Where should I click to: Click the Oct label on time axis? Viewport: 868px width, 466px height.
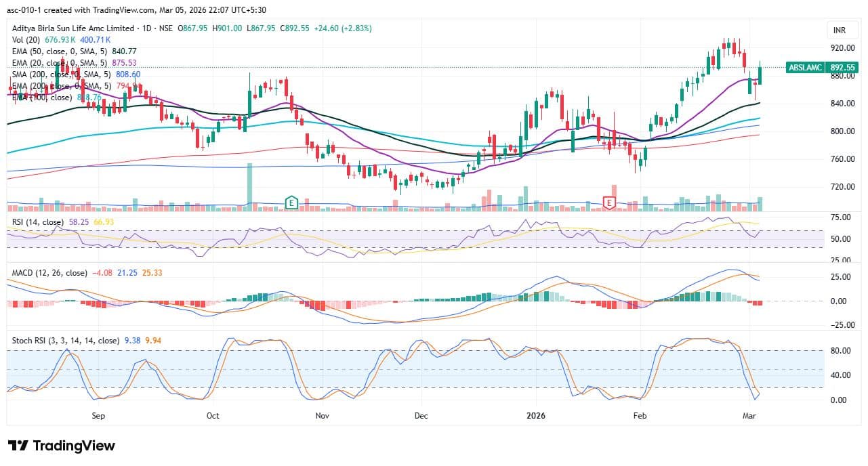pyautogui.click(x=212, y=415)
